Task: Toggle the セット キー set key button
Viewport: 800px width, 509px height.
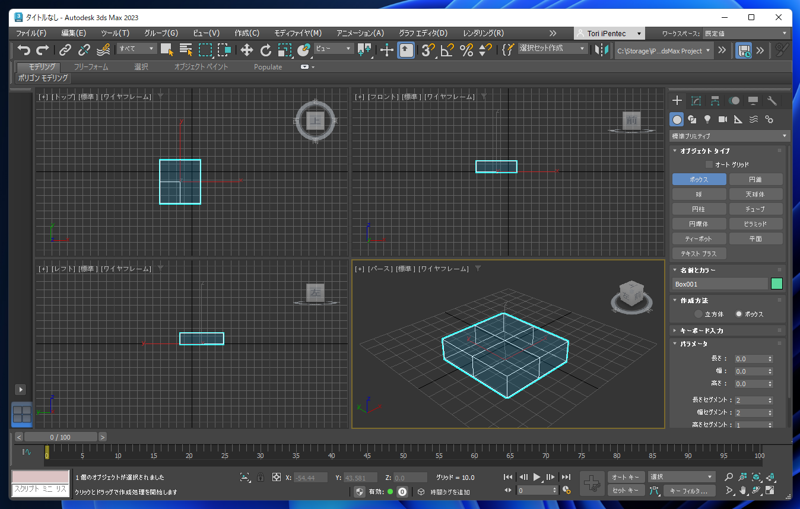Action: coord(626,491)
